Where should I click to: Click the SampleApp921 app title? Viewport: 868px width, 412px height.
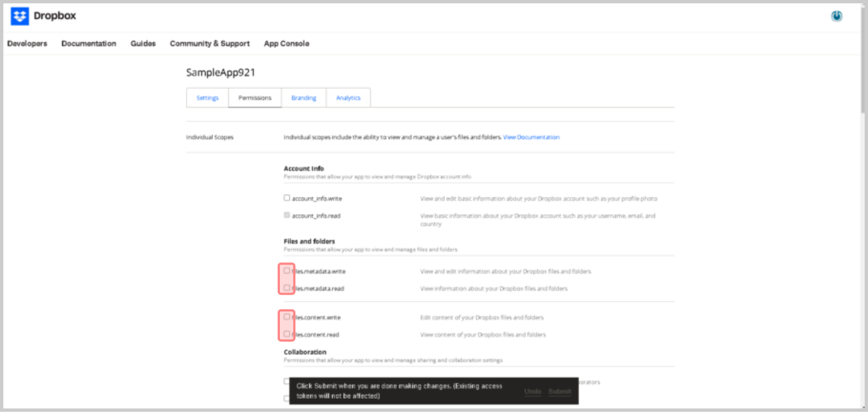[x=220, y=72]
